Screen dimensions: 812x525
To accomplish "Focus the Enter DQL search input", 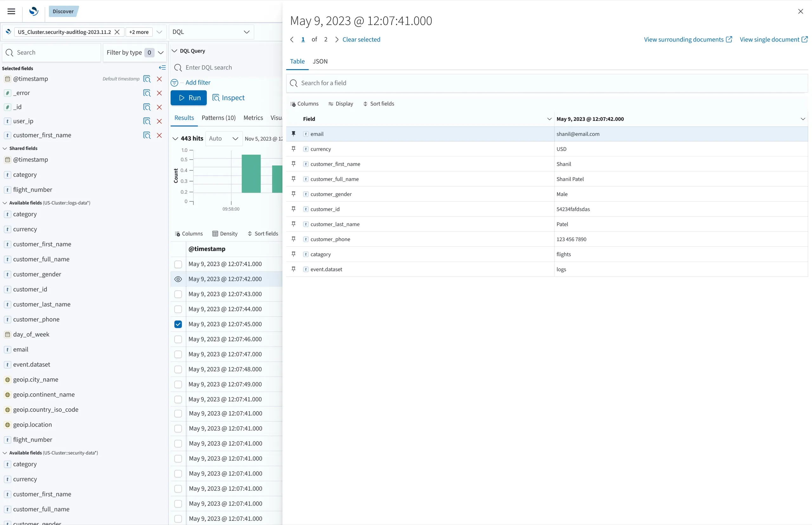I will (226, 68).
